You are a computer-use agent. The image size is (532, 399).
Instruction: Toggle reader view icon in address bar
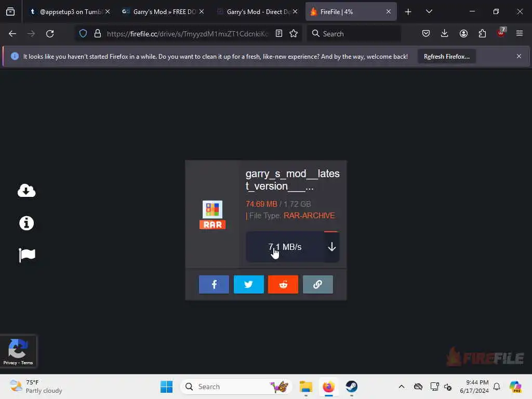279,34
